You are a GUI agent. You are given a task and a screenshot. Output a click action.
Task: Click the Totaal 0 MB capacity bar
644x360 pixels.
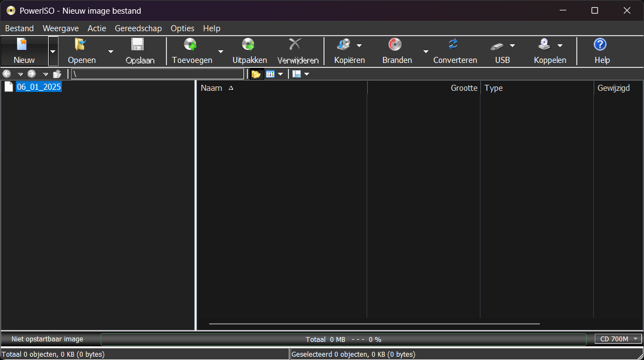pyautogui.click(x=344, y=339)
